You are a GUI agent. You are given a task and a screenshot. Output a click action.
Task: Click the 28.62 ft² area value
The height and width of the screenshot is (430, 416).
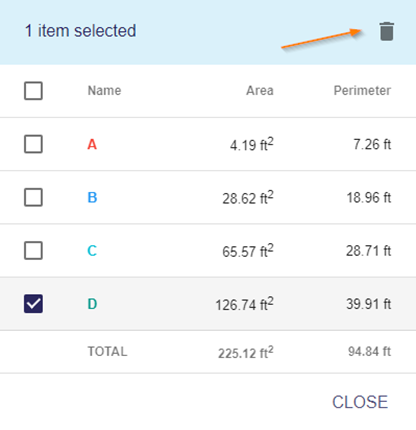click(x=248, y=197)
